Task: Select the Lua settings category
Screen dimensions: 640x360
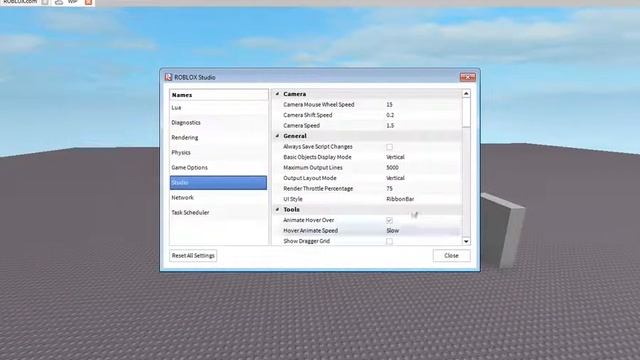Action: click(218, 108)
